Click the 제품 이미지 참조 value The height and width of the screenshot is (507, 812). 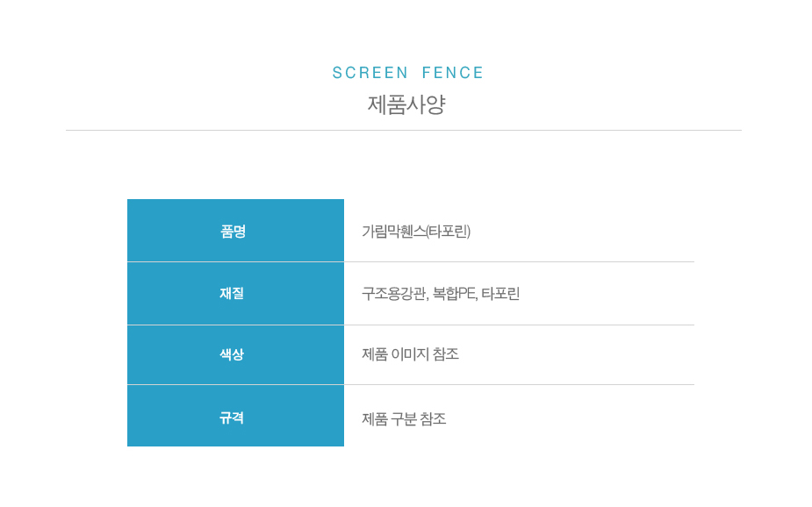[410, 354]
